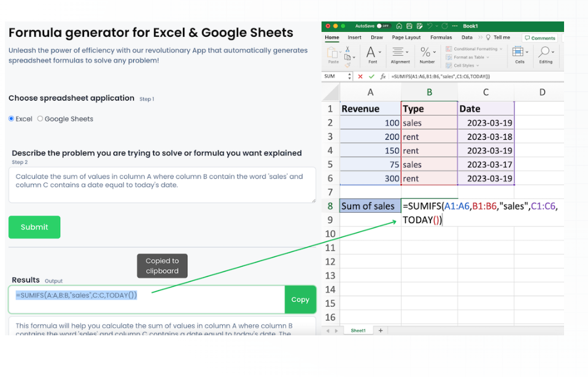Add a new sheet with plus button
Viewport: 588px width, 377px height.
click(x=381, y=330)
